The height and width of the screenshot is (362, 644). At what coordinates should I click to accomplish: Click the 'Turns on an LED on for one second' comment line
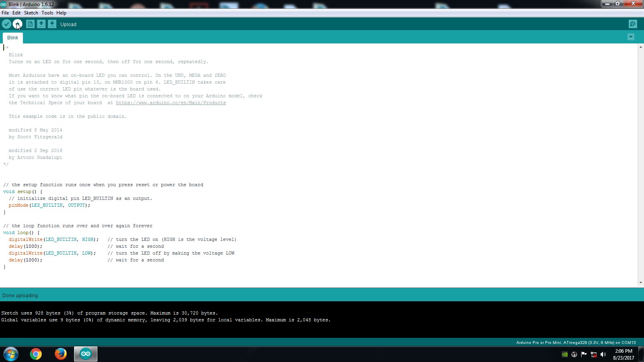coord(108,62)
